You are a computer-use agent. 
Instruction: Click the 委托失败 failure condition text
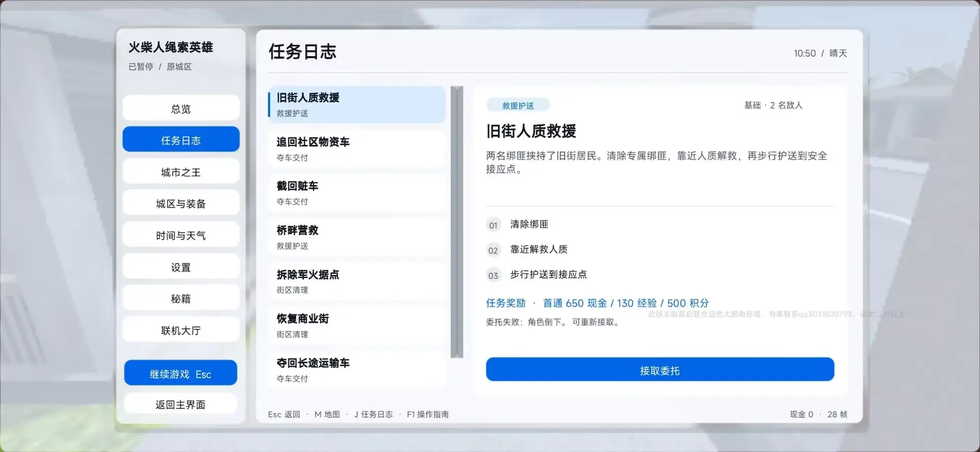pos(553,322)
